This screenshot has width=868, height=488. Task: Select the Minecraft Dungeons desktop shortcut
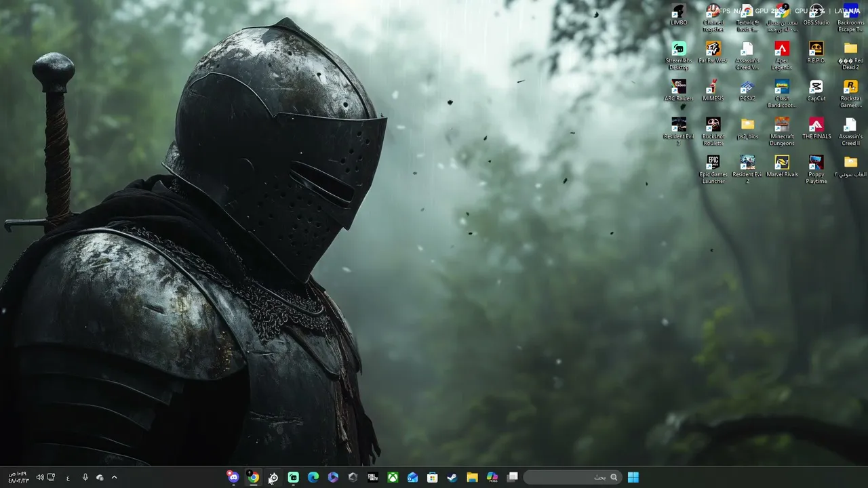click(782, 132)
